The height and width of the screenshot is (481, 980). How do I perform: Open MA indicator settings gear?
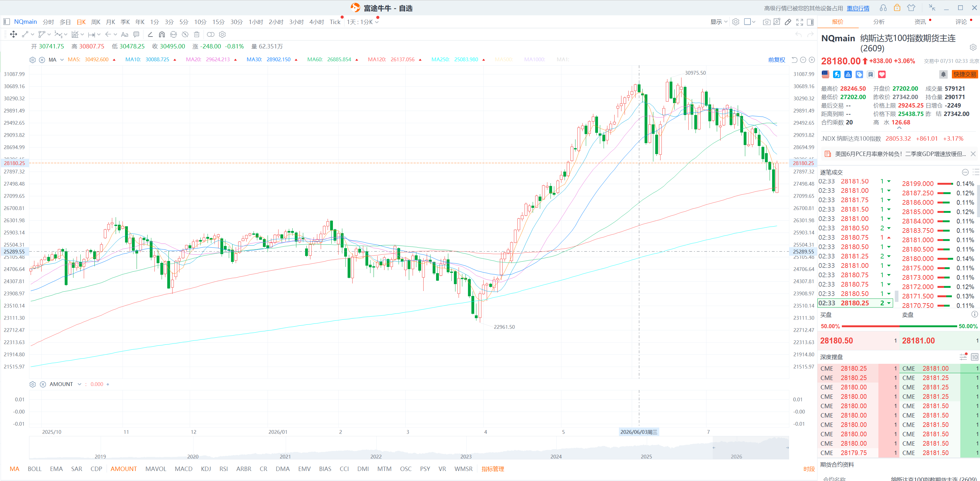coord(33,60)
